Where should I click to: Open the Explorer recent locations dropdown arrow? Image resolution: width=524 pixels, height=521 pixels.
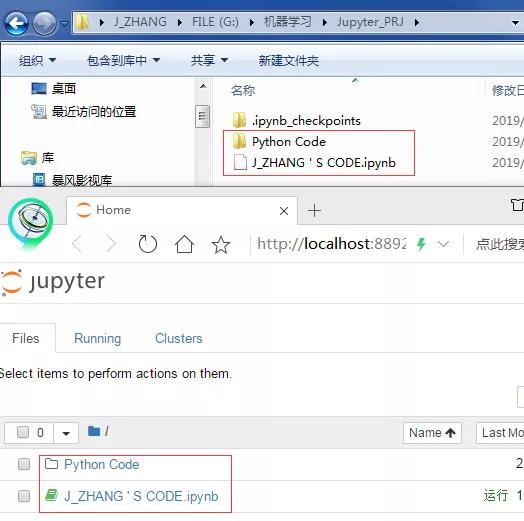click(64, 23)
